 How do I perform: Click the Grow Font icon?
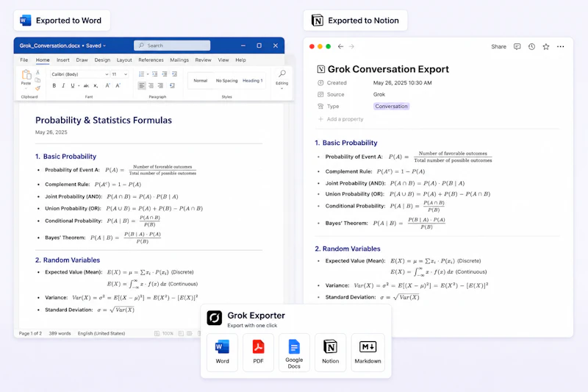(107, 85)
